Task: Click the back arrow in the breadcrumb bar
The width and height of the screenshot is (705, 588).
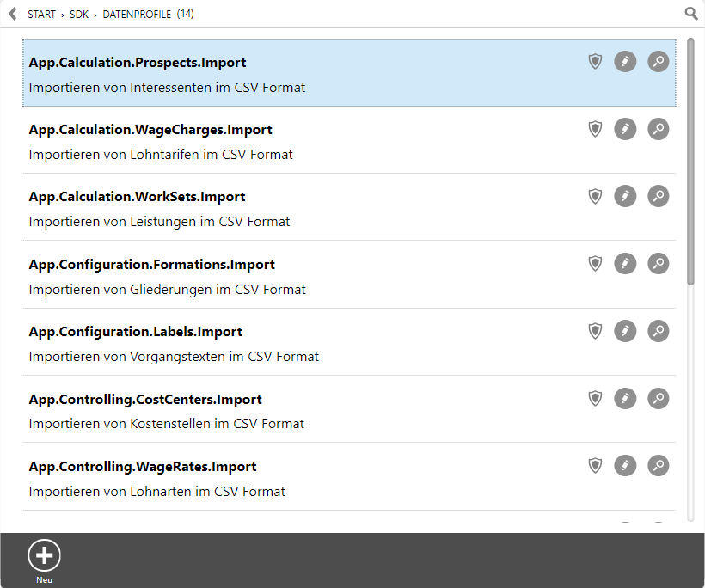Action: click(13, 14)
